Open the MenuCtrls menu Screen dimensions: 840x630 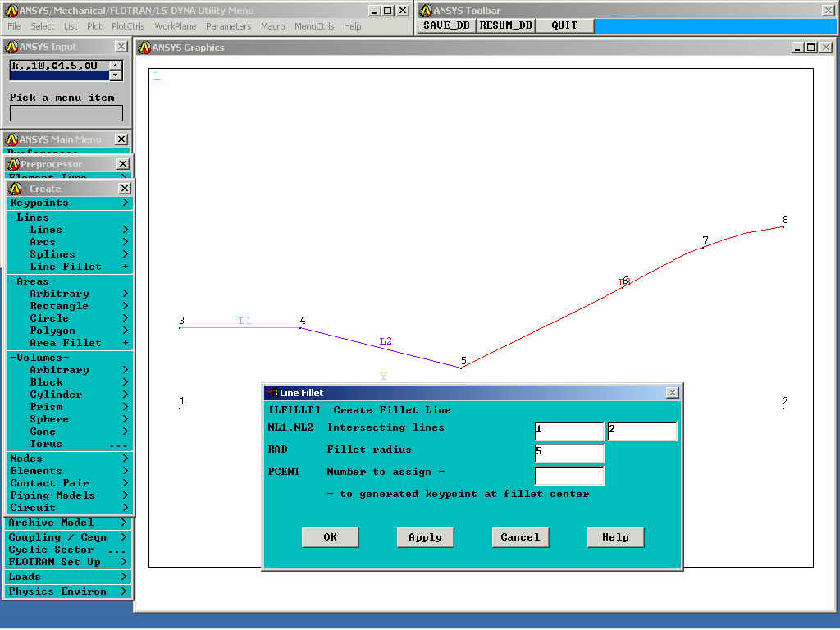pos(314,26)
